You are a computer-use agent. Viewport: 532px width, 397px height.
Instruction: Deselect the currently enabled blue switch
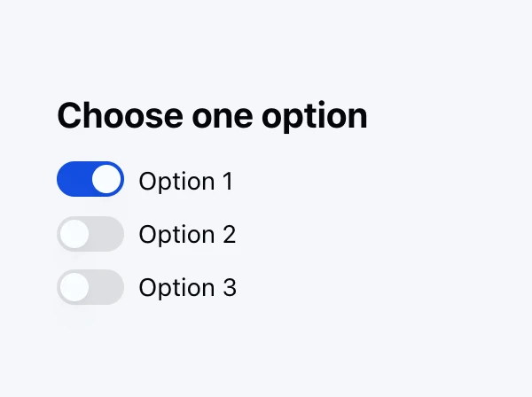[x=90, y=179]
